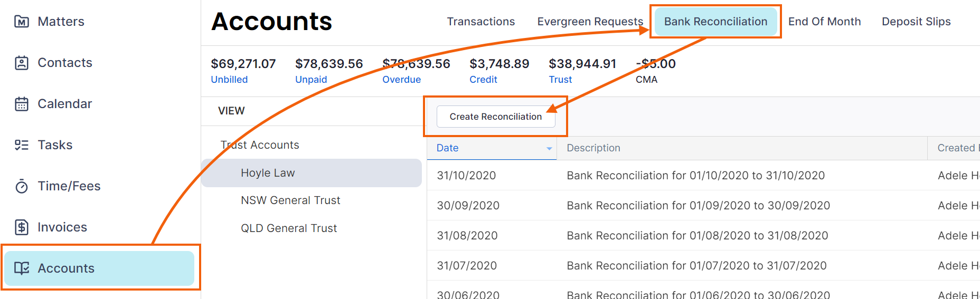Click the Contacts sidebar icon
980x299 pixels.
click(22, 63)
